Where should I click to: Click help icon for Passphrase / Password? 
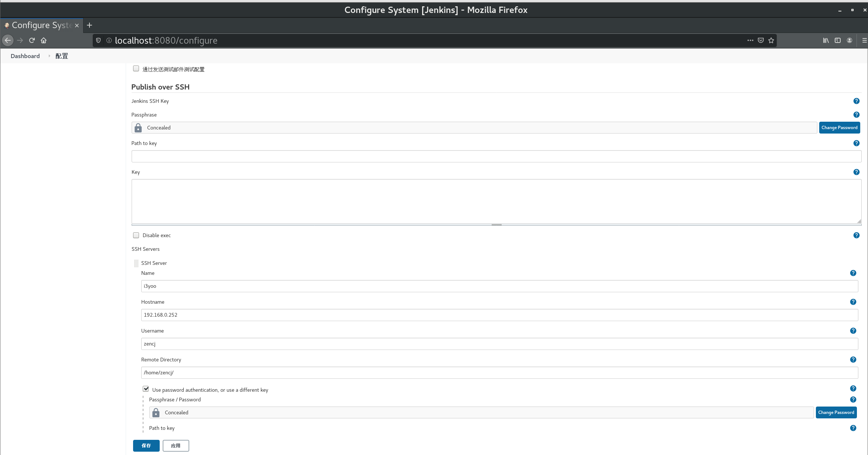coord(853,400)
